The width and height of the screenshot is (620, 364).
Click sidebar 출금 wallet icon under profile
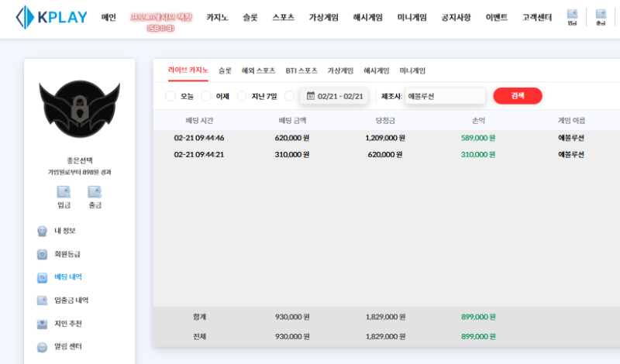[x=95, y=192]
